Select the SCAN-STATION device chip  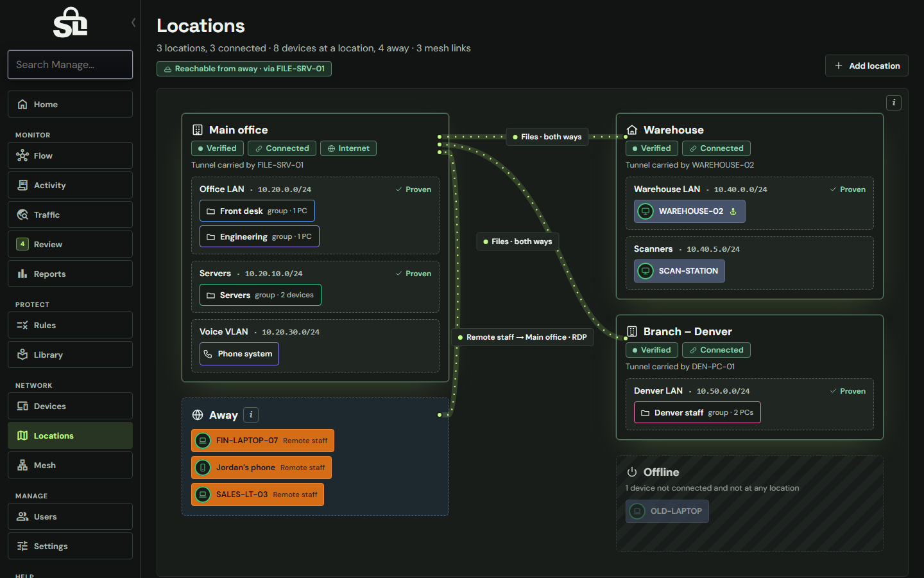680,271
